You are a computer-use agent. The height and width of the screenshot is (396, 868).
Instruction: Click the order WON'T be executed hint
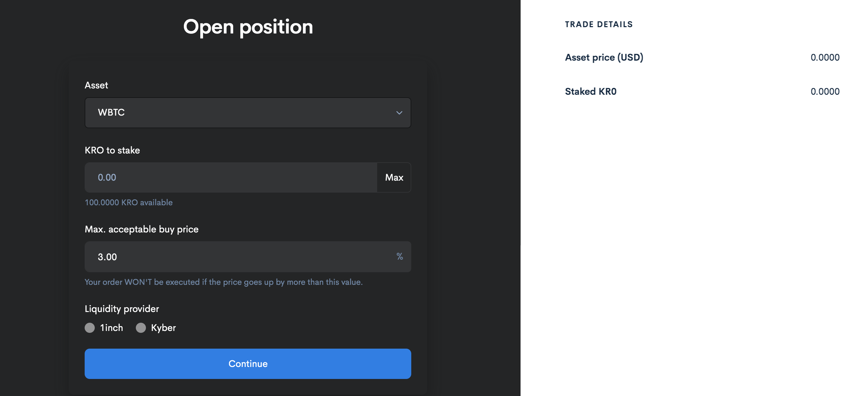click(223, 282)
